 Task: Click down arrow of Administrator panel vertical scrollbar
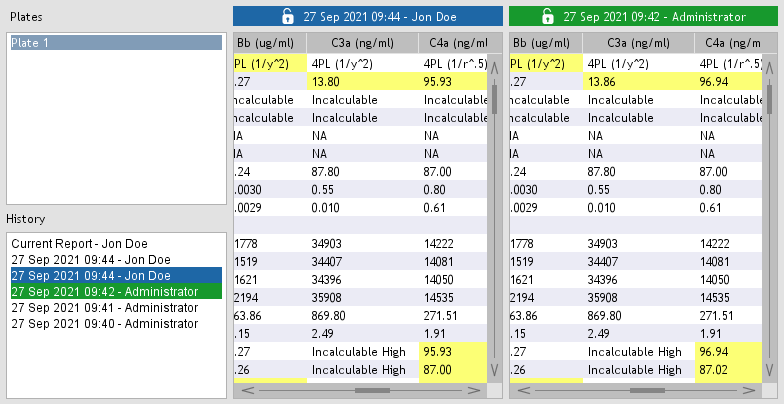coord(770,370)
